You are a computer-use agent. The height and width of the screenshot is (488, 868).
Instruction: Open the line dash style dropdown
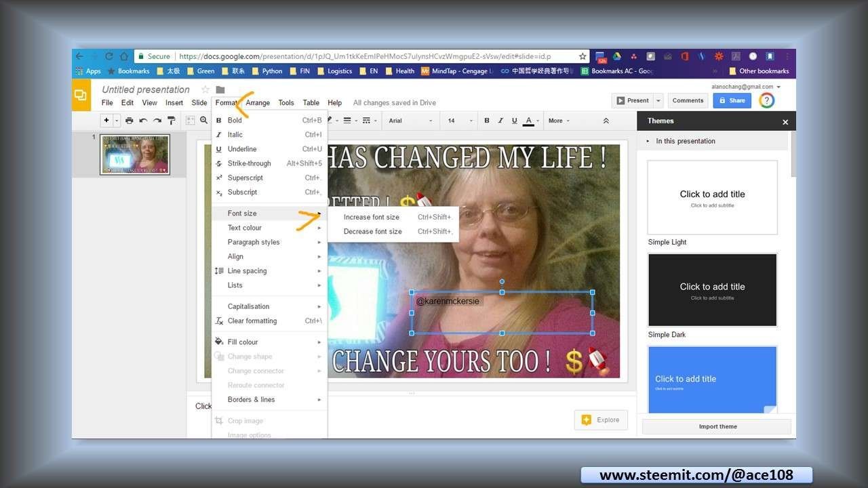pyautogui.click(x=370, y=121)
